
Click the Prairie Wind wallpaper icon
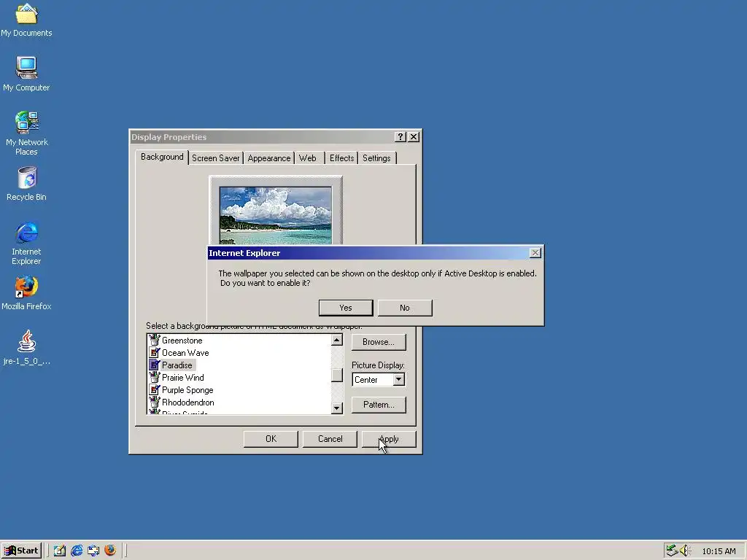155,377
